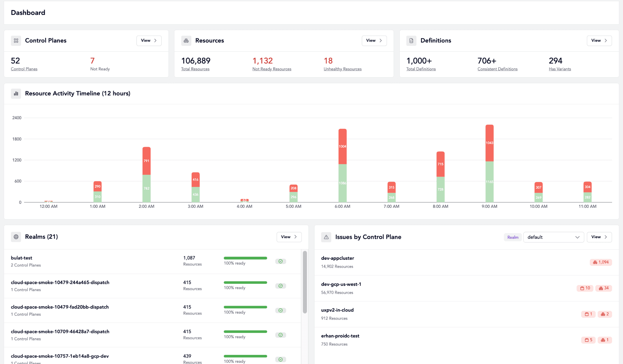This screenshot has height=364, width=623.
Task: Click the Realms globe icon
Action: pos(16,237)
